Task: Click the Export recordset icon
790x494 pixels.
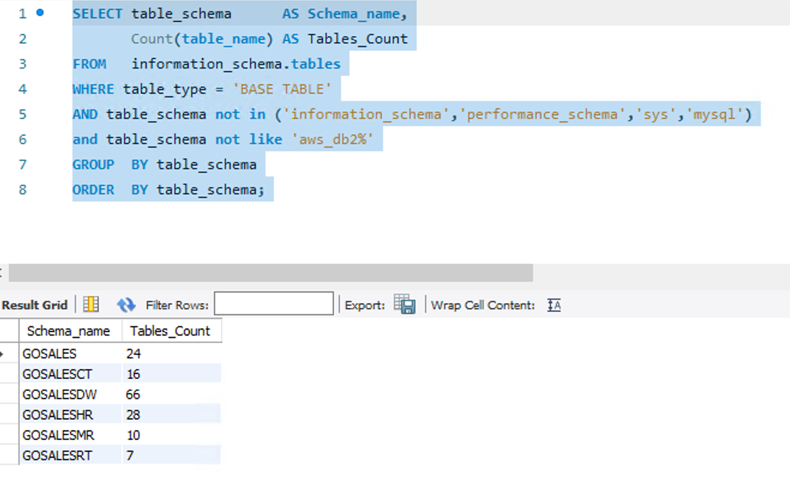Action: (x=404, y=304)
